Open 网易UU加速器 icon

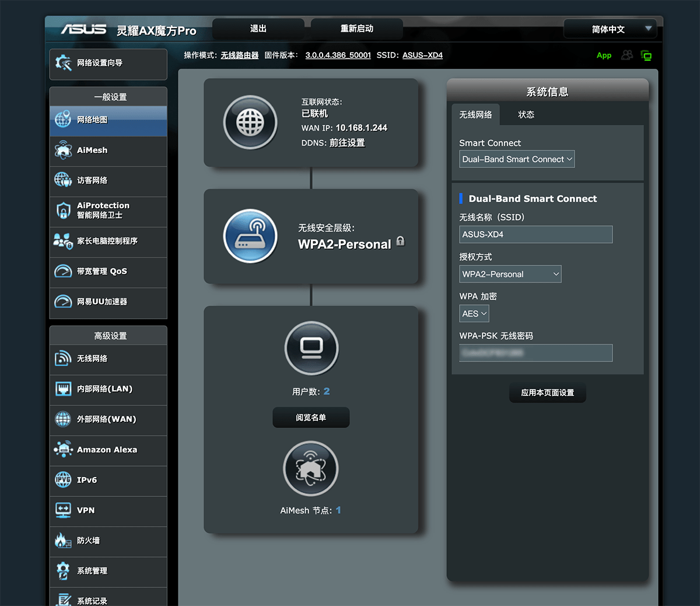[x=63, y=302]
